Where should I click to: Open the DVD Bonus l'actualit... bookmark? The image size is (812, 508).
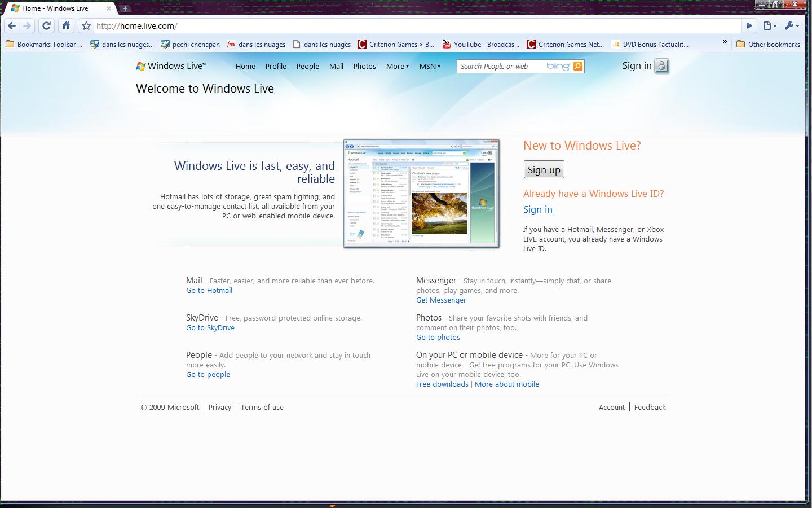[x=650, y=44]
